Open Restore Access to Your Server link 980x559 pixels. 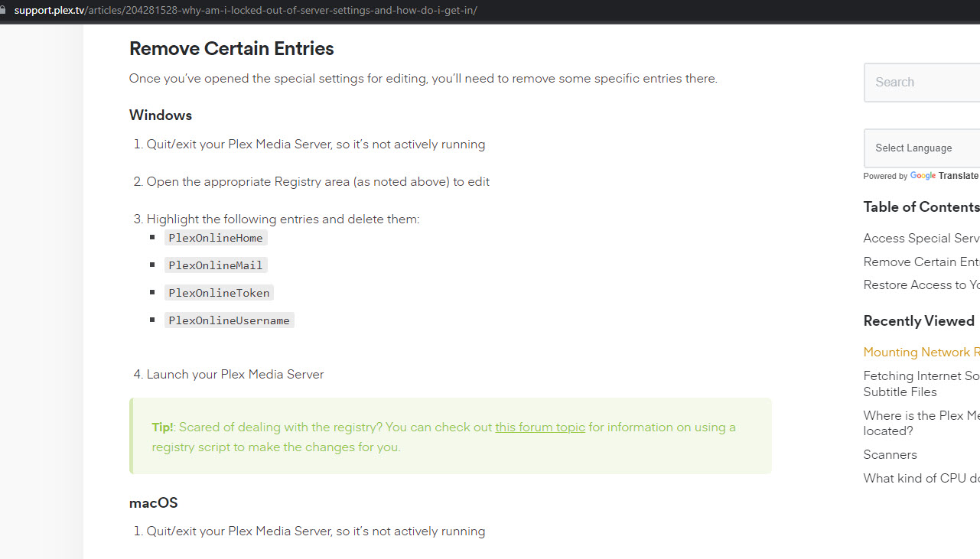point(922,284)
